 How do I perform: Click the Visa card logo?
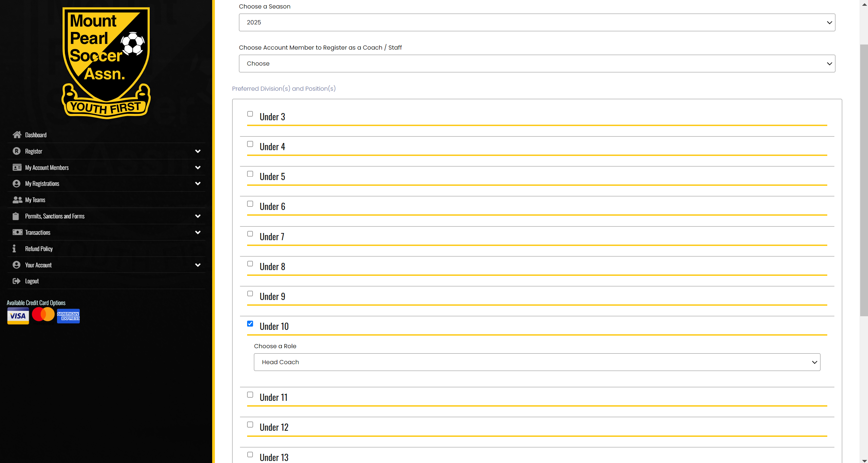pyautogui.click(x=18, y=316)
